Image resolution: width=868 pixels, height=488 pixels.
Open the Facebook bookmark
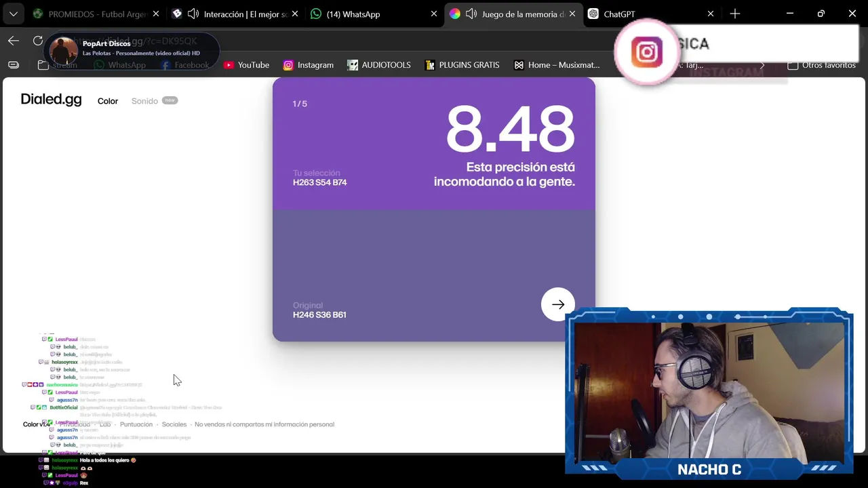pyautogui.click(x=184, y=65)
